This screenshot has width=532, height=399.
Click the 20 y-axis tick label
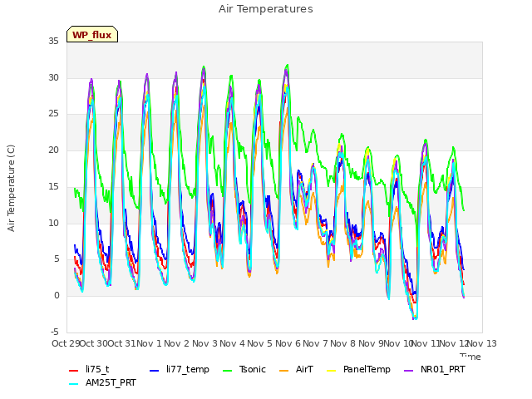[53, 150]
